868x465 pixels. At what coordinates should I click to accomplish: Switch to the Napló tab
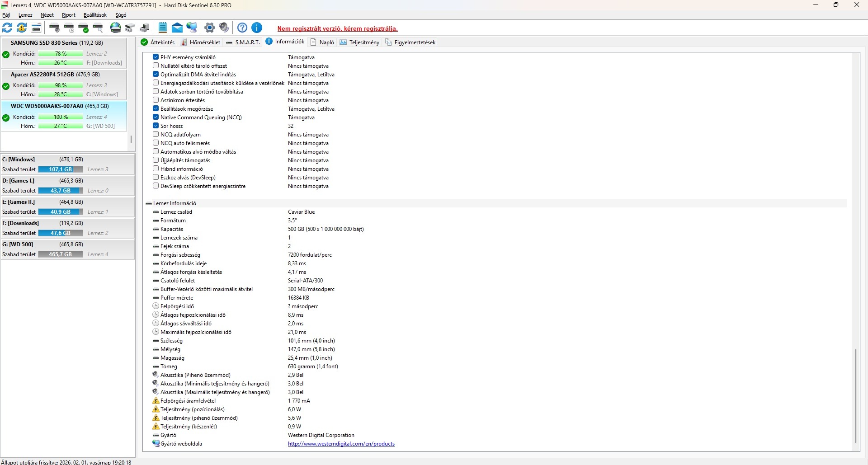pos(322,42)
